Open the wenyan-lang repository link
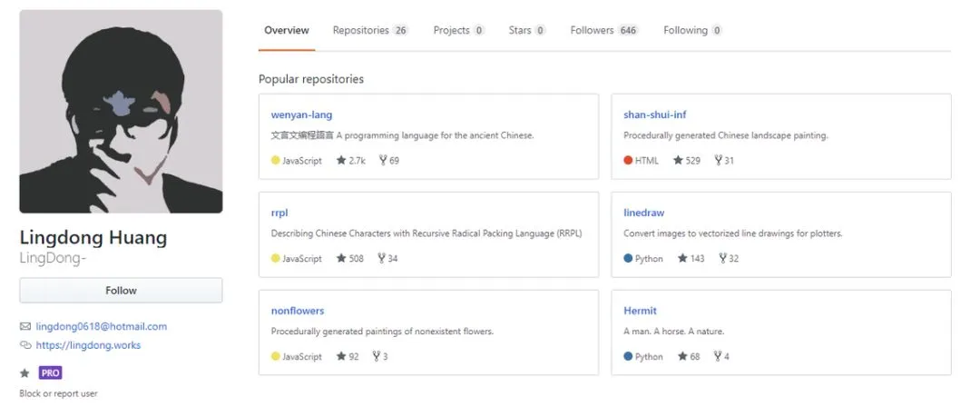This screenshot has width=980, height=407. (x=301, y=115)
